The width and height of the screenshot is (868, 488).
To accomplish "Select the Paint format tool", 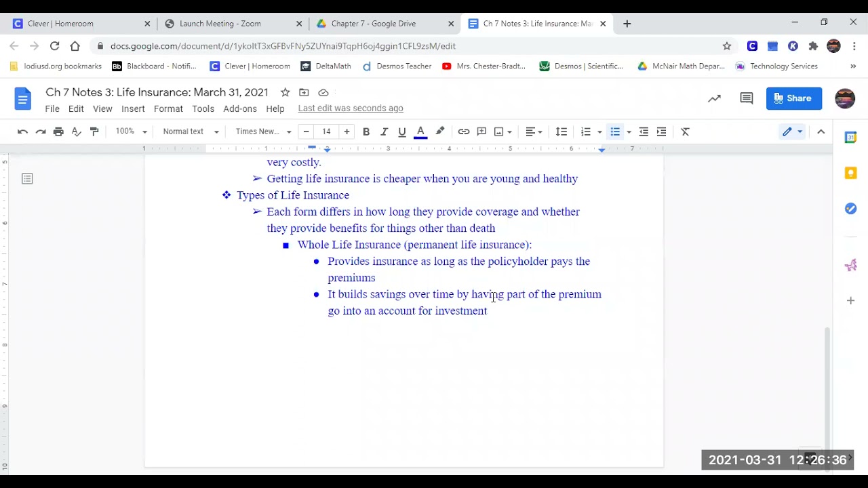I will [94, 131].
